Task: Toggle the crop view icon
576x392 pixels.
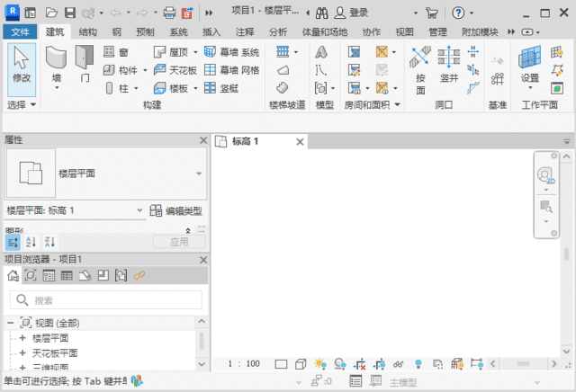Action: [360, 364]
